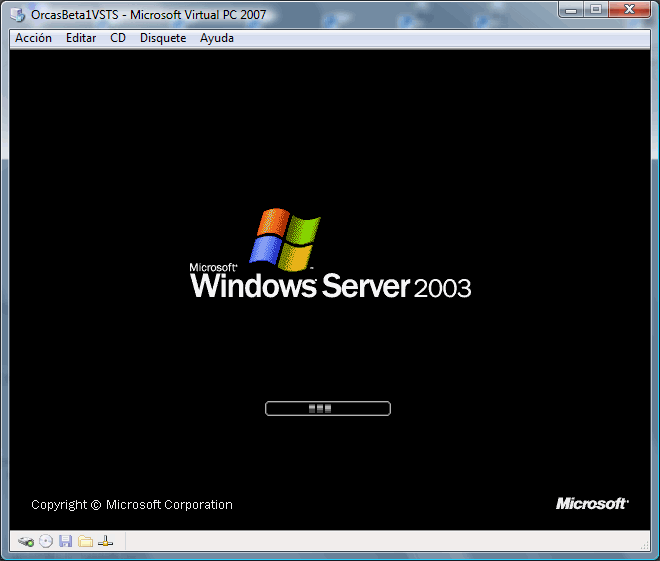Open the Acción menu
The image size is (660, 561).
click(x=33, y=38)
